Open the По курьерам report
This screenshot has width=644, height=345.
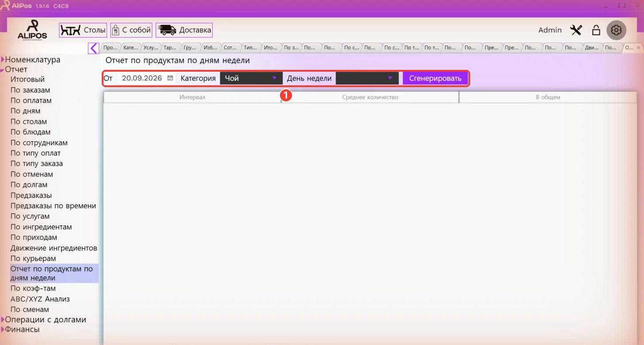click(33, 258)
